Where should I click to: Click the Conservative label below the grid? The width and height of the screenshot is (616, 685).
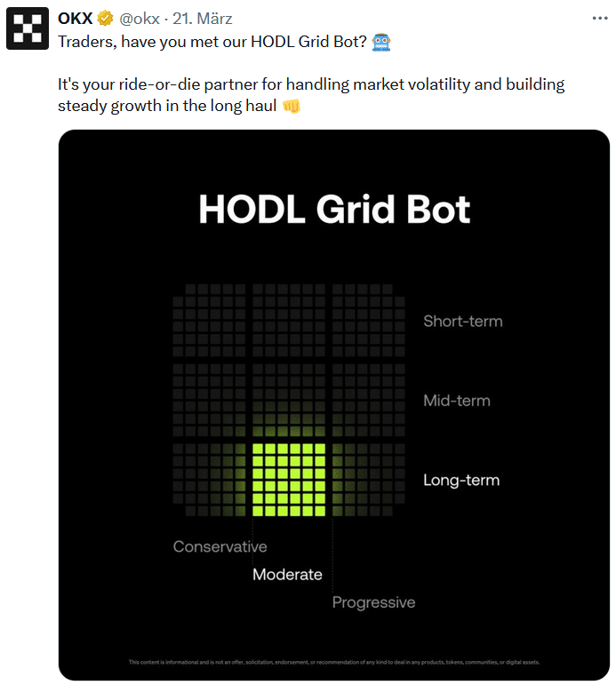(x=220, y=546)
